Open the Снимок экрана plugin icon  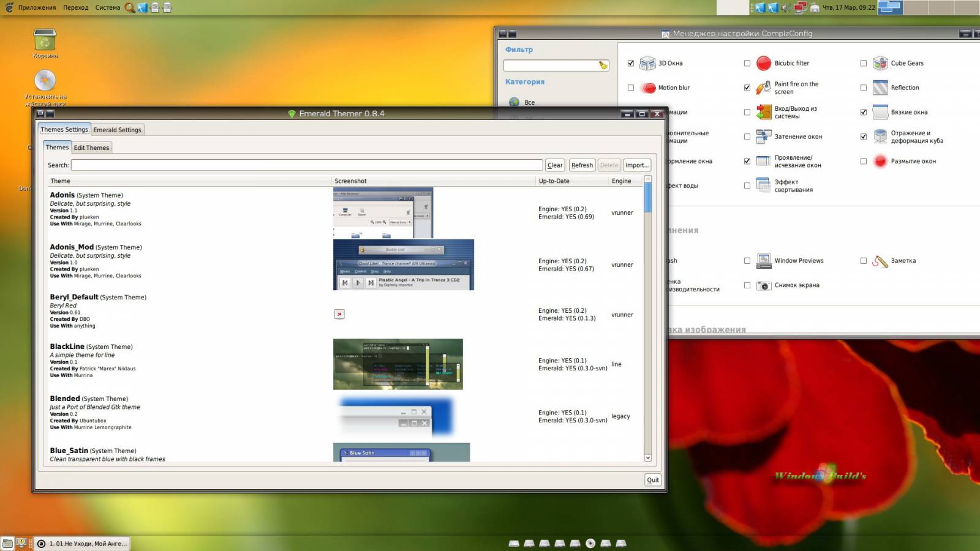tap(764, 285)
